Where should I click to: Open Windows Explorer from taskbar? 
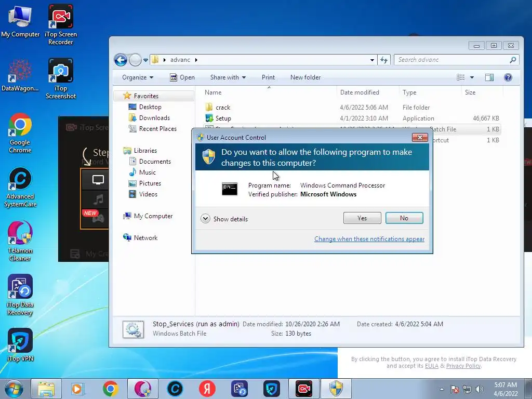coord(46,389)
